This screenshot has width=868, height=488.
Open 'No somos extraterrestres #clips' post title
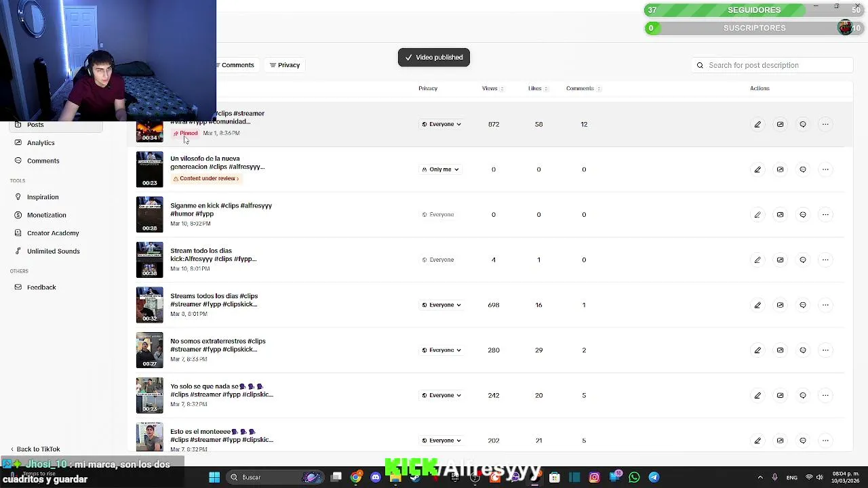tap(218, 345)
